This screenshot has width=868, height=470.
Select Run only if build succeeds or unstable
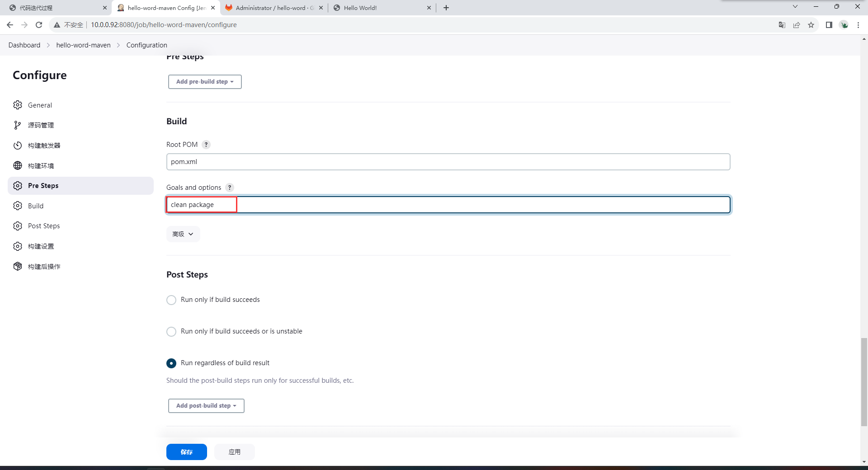tap(171, 332)
